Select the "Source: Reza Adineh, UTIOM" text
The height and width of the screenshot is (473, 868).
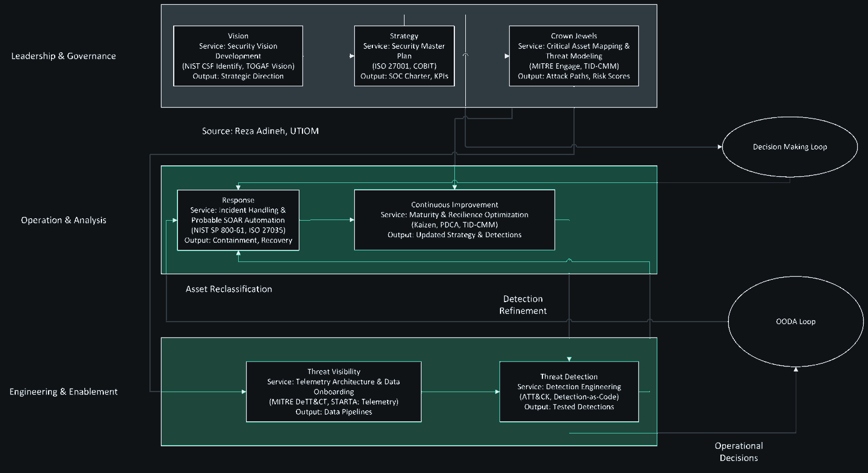[x=260, y=131]
